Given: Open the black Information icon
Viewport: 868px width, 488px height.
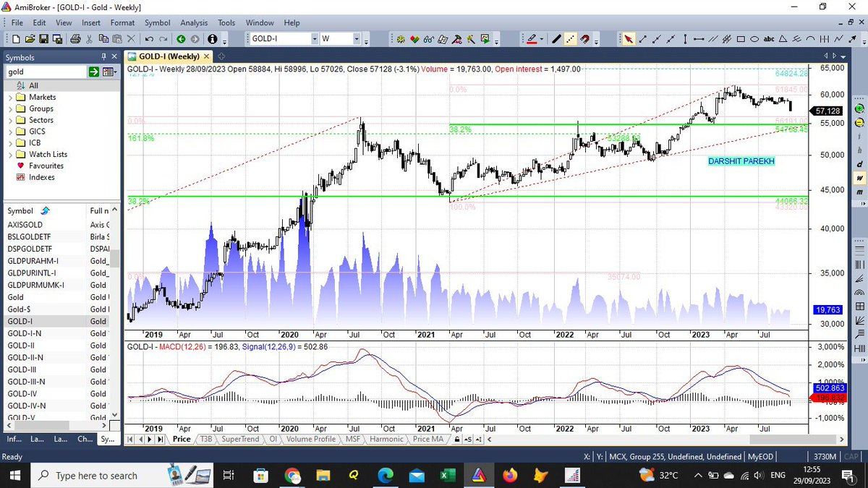Looking at the screenshot, I should 213,39.
